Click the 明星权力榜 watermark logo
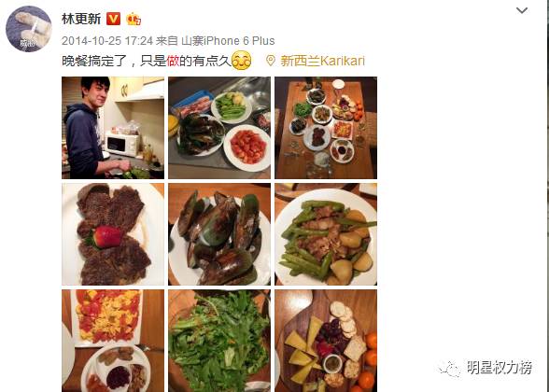Screen dimensions: 549x392 [x=486, y=368]
